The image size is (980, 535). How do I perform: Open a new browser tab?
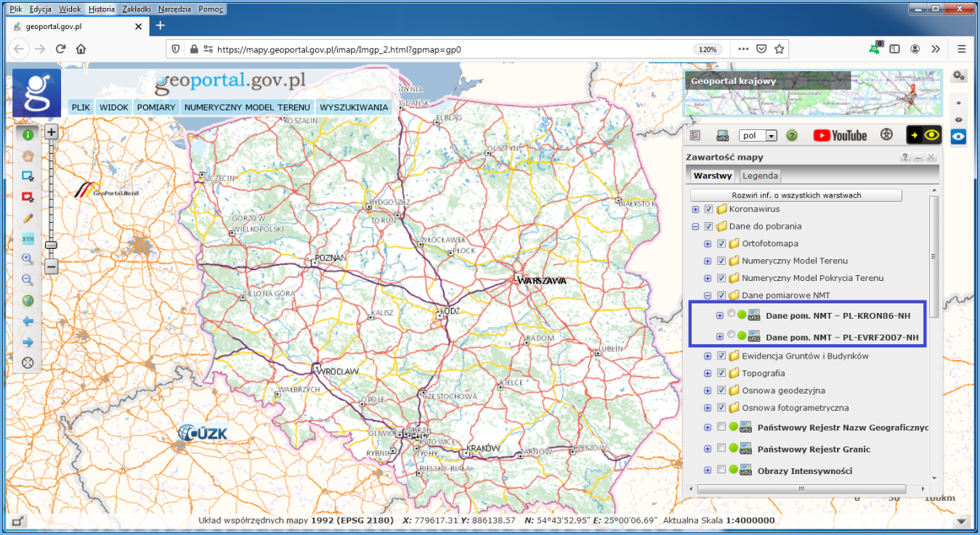click(x=161, y=25)
